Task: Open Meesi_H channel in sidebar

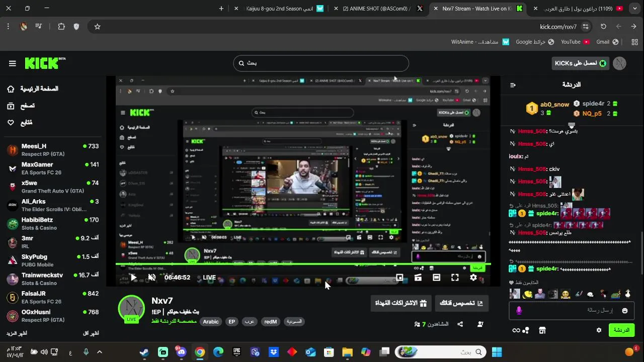Action: [x=53, y=150]
